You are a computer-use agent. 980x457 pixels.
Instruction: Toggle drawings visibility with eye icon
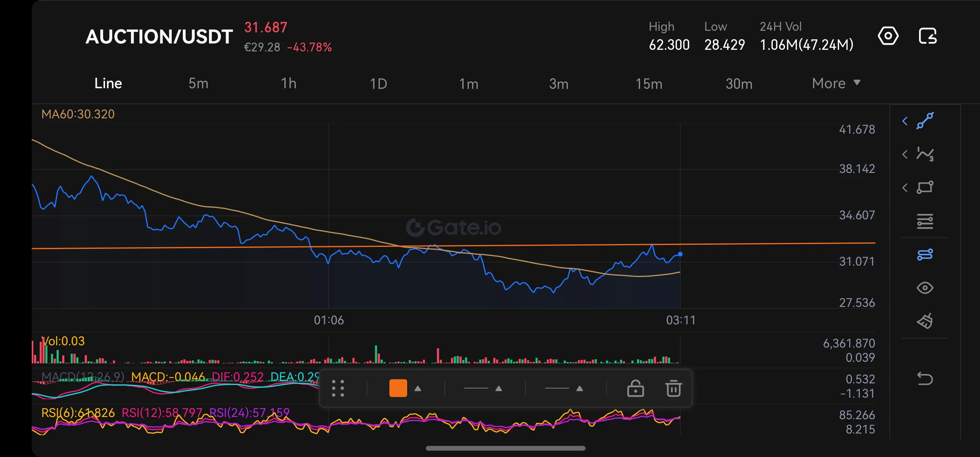click(925, 288)
